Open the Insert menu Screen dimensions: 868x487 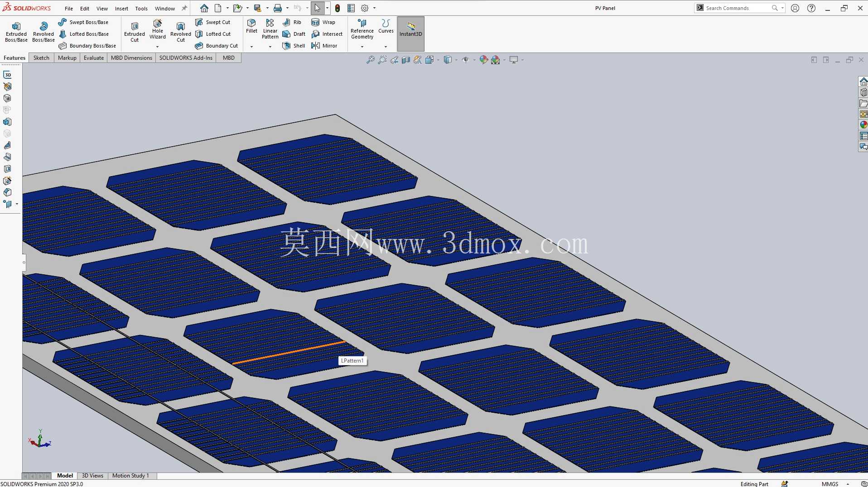click(x=121, y=8)
